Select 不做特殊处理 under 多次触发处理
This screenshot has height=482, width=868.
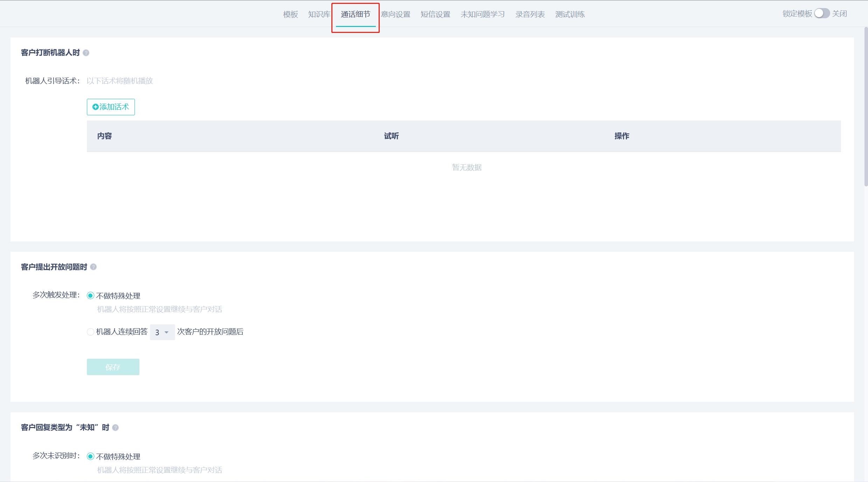(90, 296)
